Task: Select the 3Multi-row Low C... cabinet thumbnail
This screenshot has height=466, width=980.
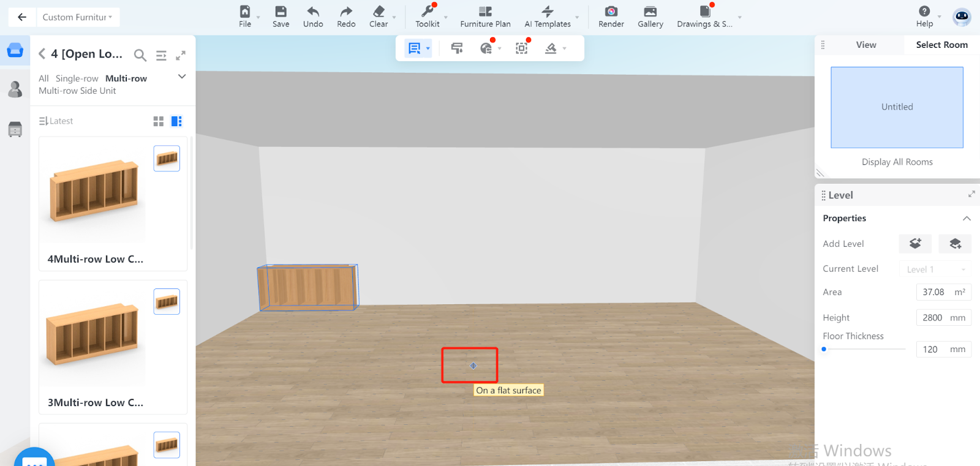Action: click(x=94, y=334)
